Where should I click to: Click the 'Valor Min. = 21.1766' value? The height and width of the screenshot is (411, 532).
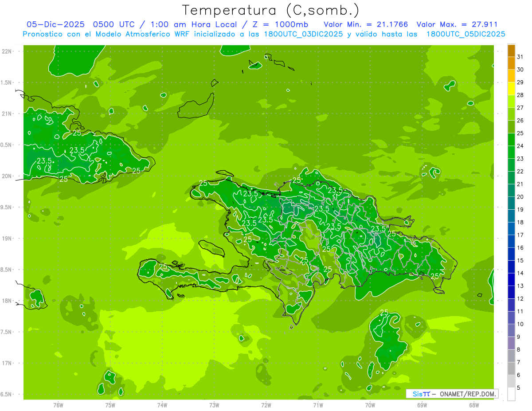[366, 24]
